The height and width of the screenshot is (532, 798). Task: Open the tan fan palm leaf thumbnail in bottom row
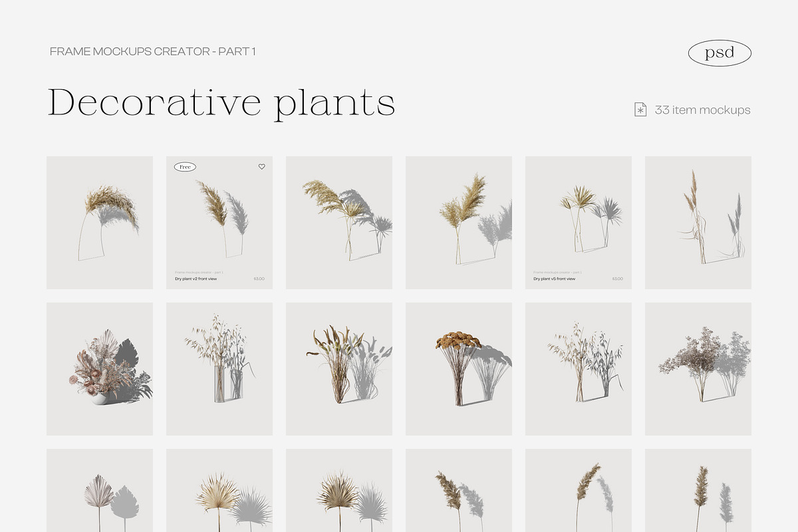point(339,491)
